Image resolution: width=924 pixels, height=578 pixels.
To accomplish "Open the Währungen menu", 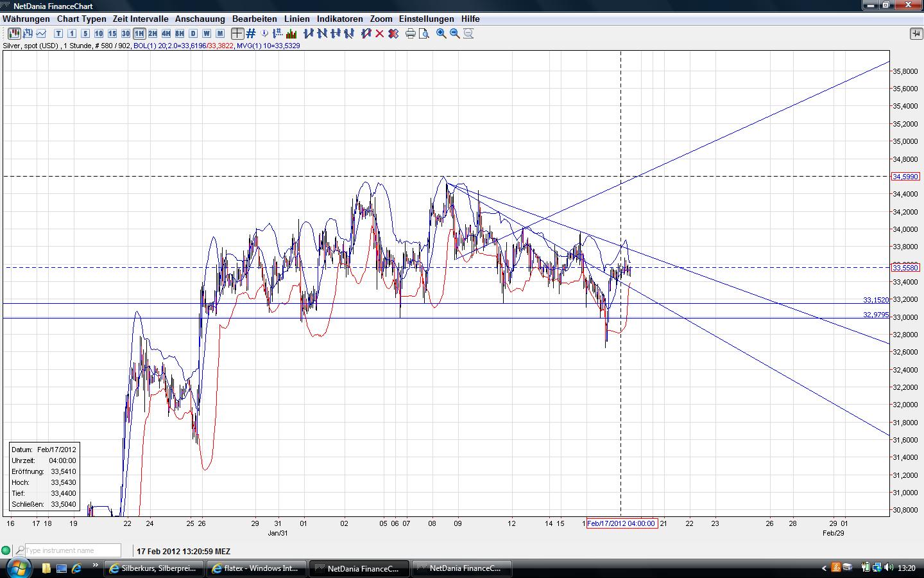I will [x=26, y=19].
